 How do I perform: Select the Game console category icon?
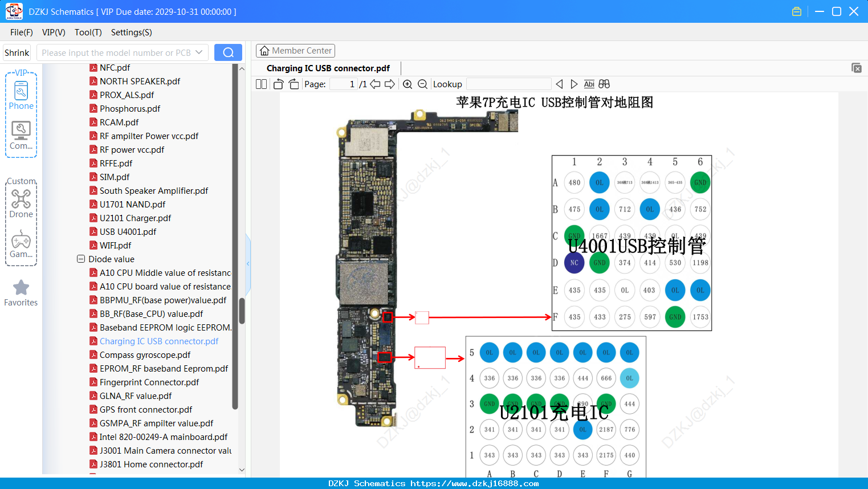[21, 243]
